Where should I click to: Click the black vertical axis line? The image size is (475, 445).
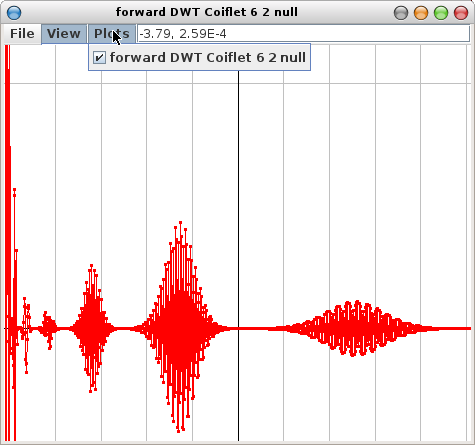(x=238, y=256)
